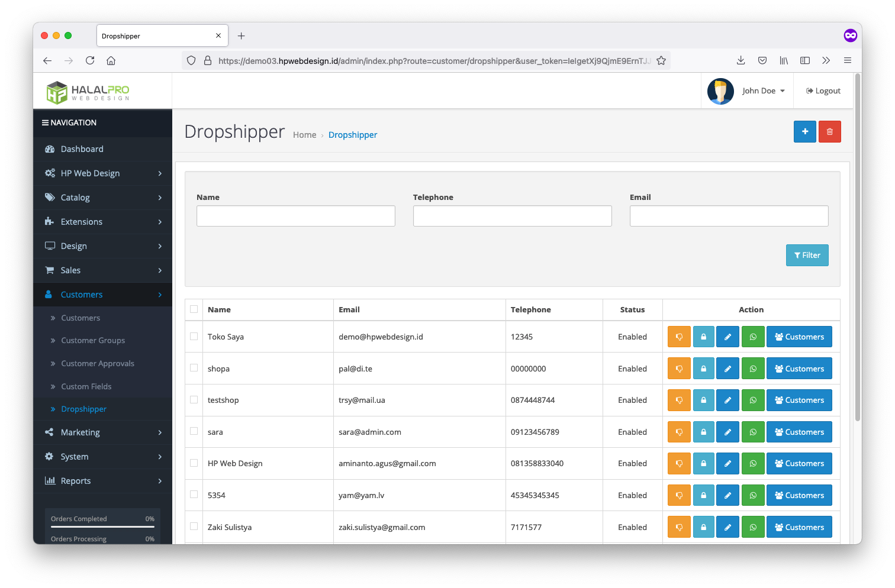Expand the Marketing sidebar menu

[103, 432]
